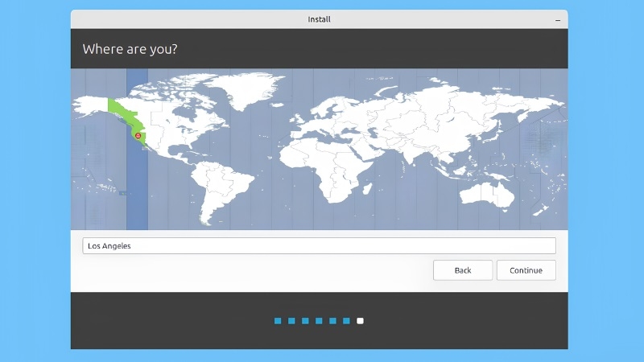Image resolution: width=644 pixels, height=362 pixels.
Task: Focus the Los Angeles location text field
Action: pyautogui.click(x=319, y=246)
